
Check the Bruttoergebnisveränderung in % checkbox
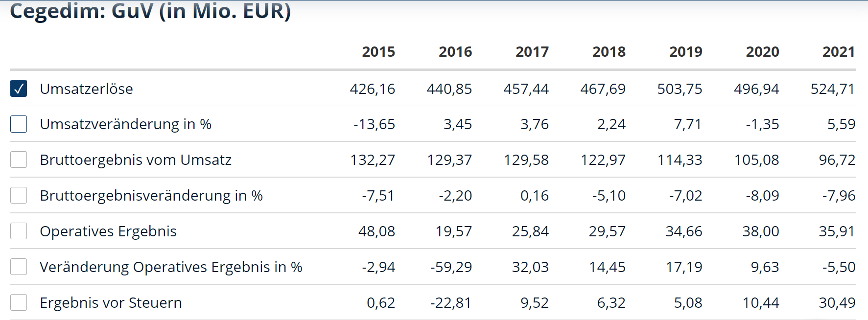point(19,195)
